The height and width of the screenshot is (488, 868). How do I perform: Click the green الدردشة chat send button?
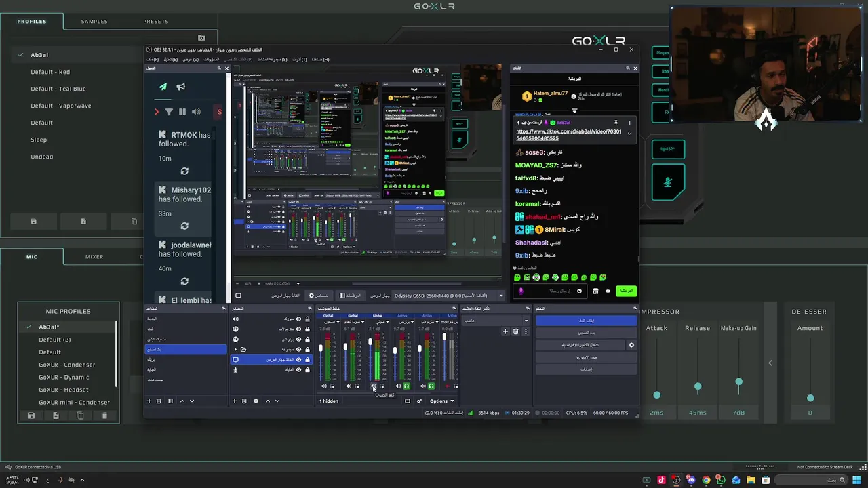(x=626, y=291)
